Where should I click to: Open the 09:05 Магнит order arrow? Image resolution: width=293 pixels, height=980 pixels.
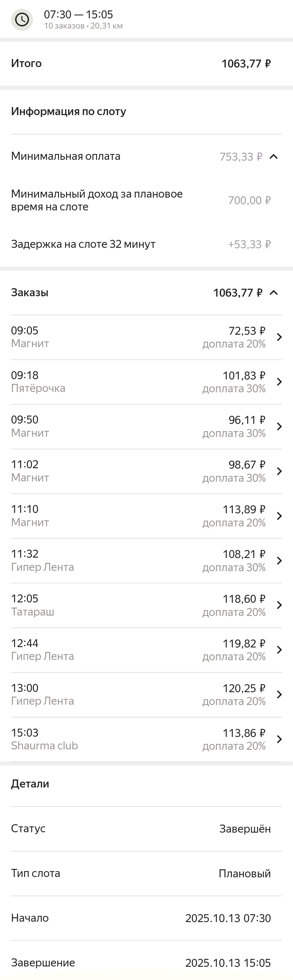pos(279,337)
